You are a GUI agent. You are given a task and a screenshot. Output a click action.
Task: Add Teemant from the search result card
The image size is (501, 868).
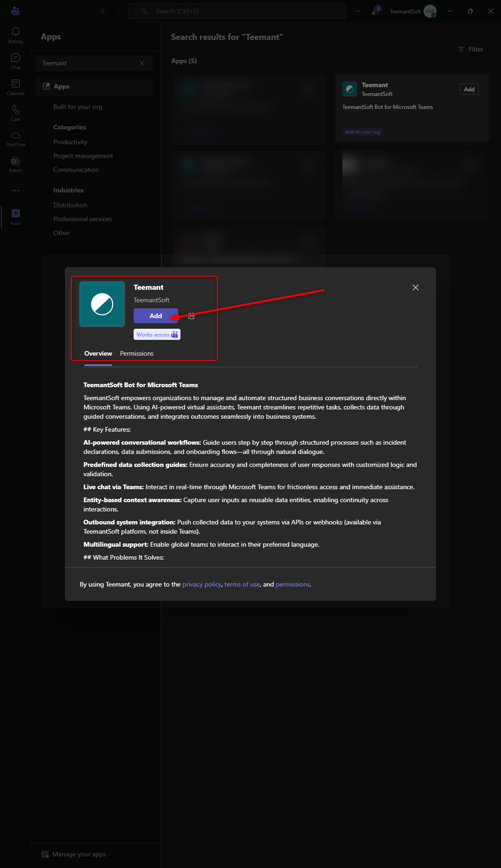[469, 89]
